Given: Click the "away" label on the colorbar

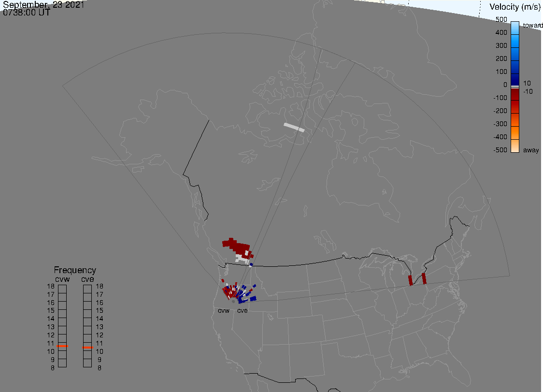Looking at the screenshot, I should click(x=531, y=150).
